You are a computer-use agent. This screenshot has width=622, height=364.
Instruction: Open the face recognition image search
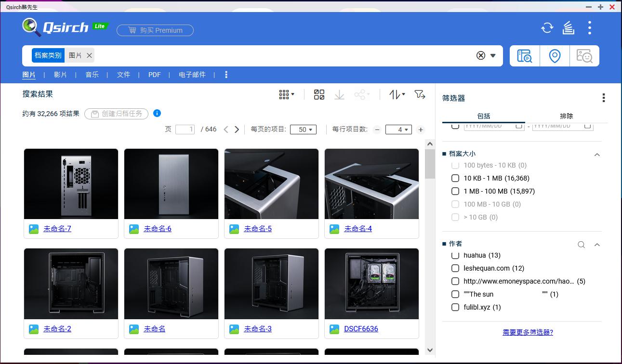pyautogui.click(x=584, y=55)
